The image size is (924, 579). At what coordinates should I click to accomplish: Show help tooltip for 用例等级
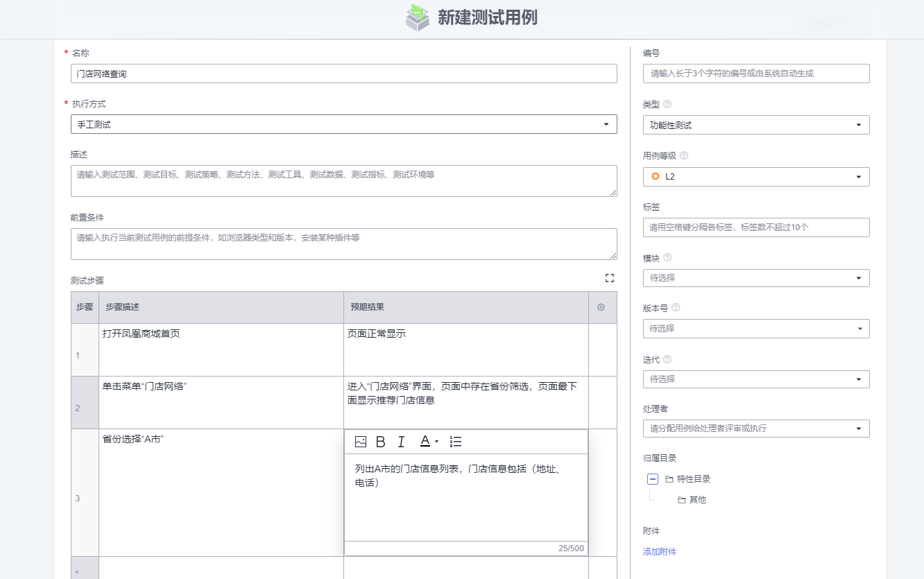coord(683,155)
